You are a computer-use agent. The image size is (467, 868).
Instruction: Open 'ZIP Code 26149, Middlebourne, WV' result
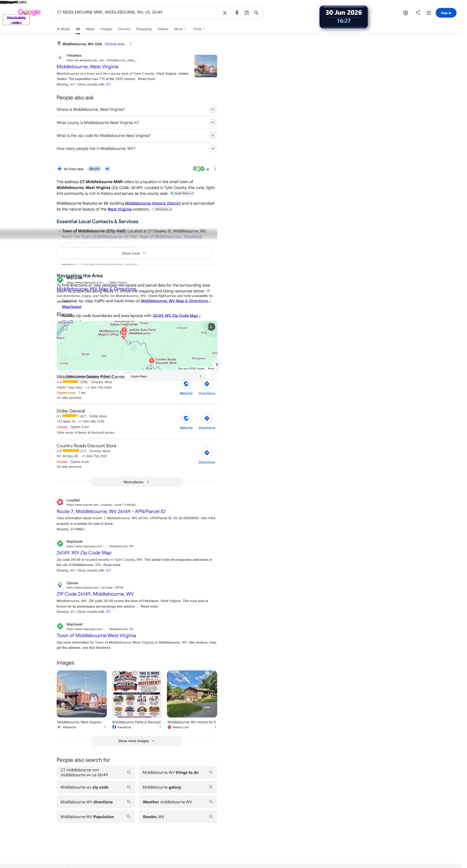click(95, 594)
